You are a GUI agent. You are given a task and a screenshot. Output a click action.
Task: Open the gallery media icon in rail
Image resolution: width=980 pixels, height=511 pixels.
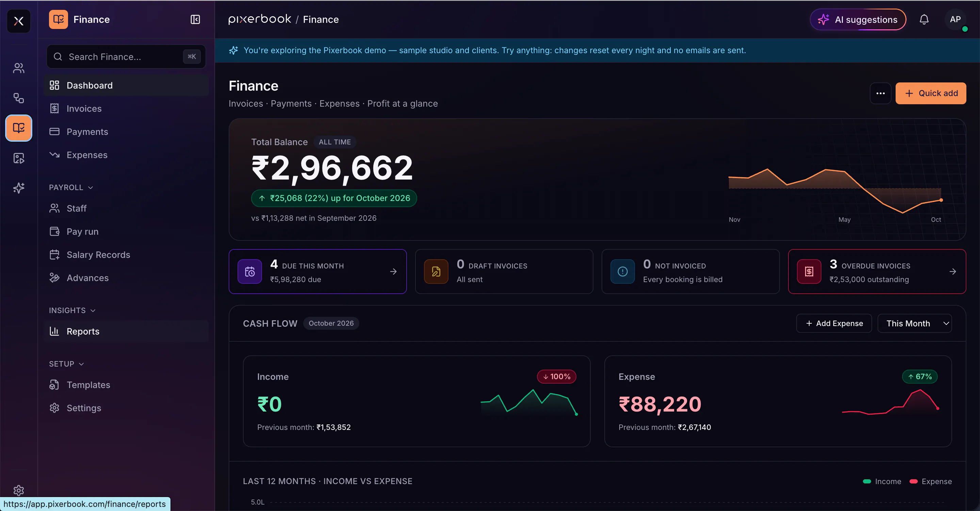click(19, 158)
